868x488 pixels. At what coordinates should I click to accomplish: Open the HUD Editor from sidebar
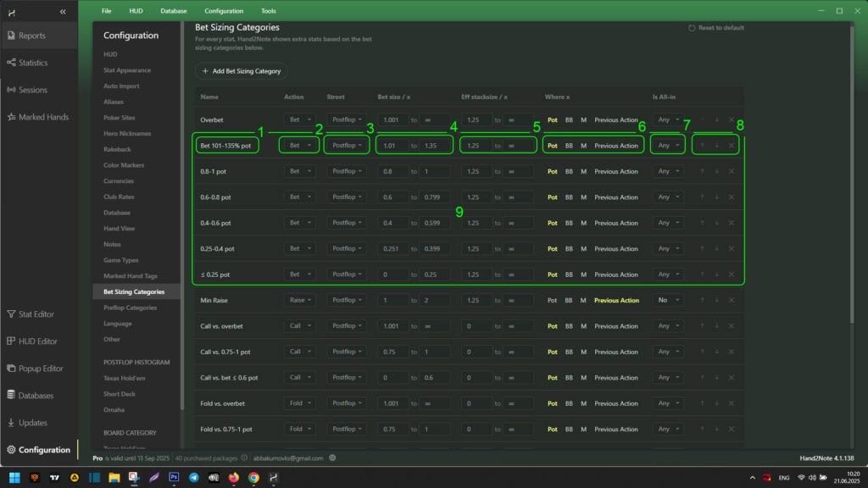(x=37, y=341)
